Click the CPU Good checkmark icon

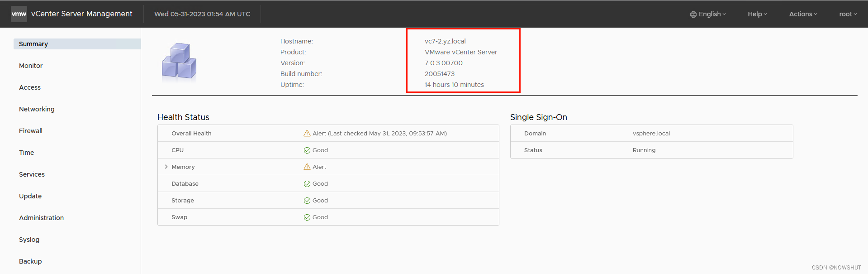307,150
